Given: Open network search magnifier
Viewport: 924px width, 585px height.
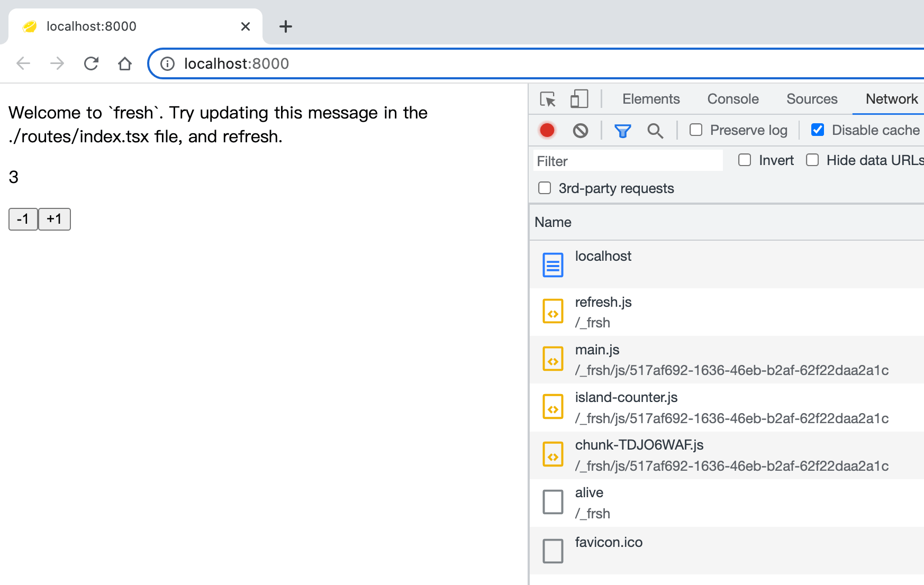Looking at the screenshot, I should (x=655, y=130).
